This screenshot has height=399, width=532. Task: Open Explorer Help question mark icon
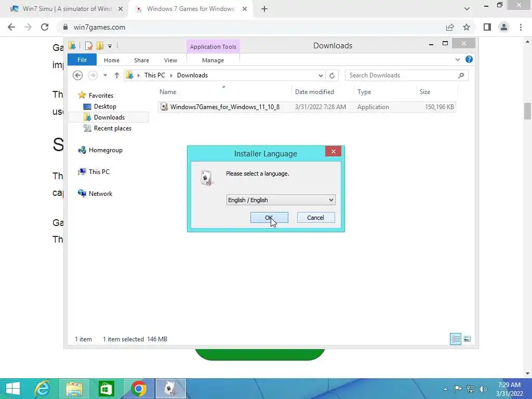[x=469, y=59]
